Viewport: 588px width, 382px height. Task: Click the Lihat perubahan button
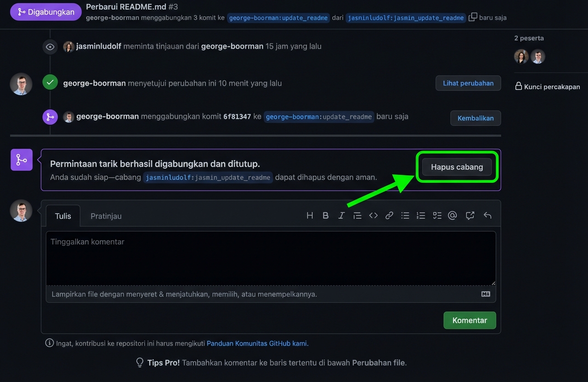coord(468,83)
